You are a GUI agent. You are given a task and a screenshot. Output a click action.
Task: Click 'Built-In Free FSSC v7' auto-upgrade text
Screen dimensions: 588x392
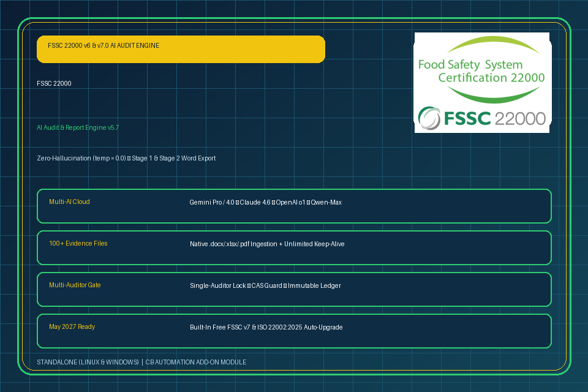pos(266,327)
